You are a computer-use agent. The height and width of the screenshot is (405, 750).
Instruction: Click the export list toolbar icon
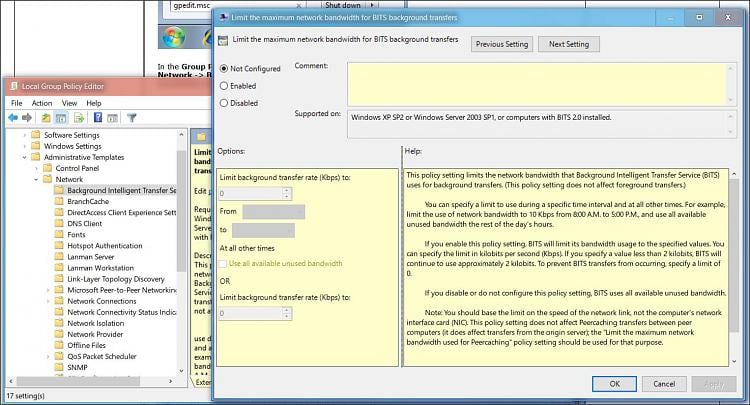(x=79, y=118)
